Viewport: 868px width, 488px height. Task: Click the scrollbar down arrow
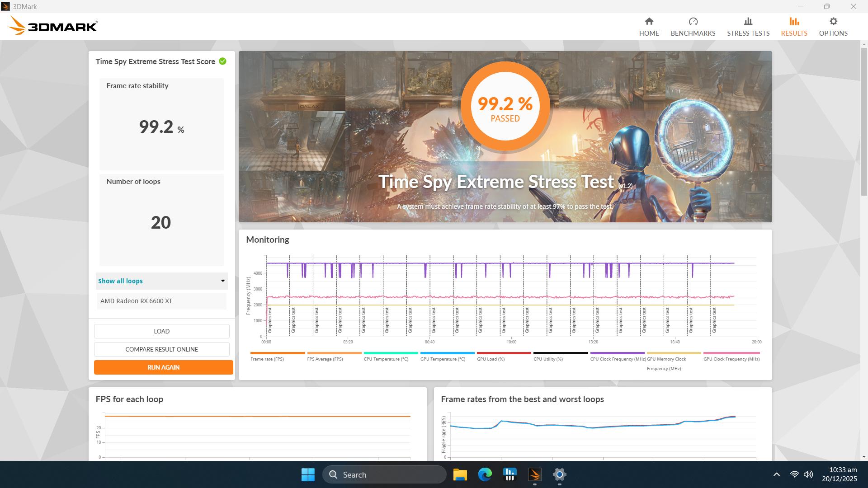pyautogui.click(x=864, y=457)
